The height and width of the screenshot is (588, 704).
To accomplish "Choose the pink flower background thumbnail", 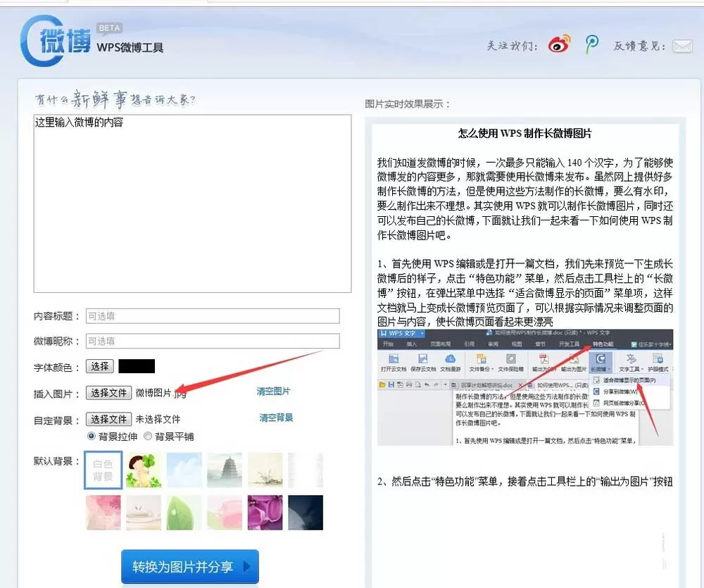I will click(x=103, y=513).
